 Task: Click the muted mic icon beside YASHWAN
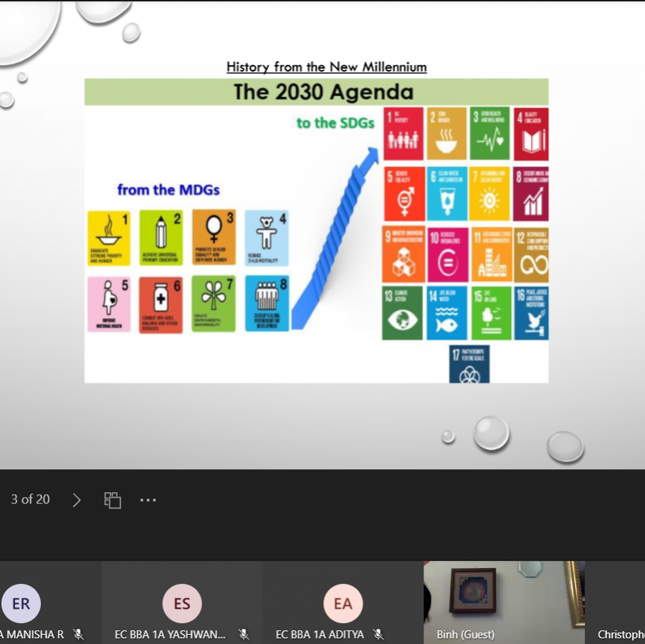coord(244,635)
